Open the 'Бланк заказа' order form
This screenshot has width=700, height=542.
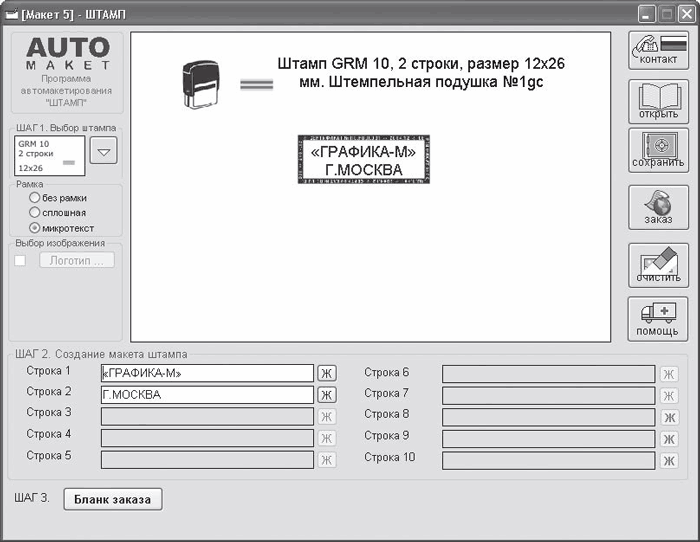[x=112, y=499]
